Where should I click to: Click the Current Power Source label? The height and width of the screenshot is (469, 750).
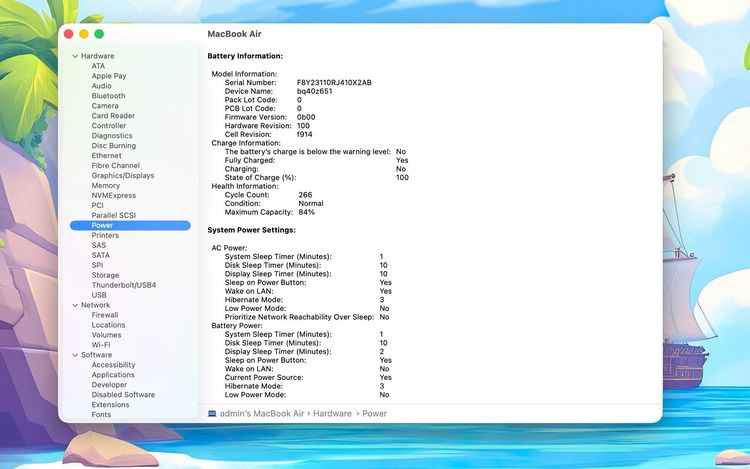pyautogui.click(x=264, y=378)
